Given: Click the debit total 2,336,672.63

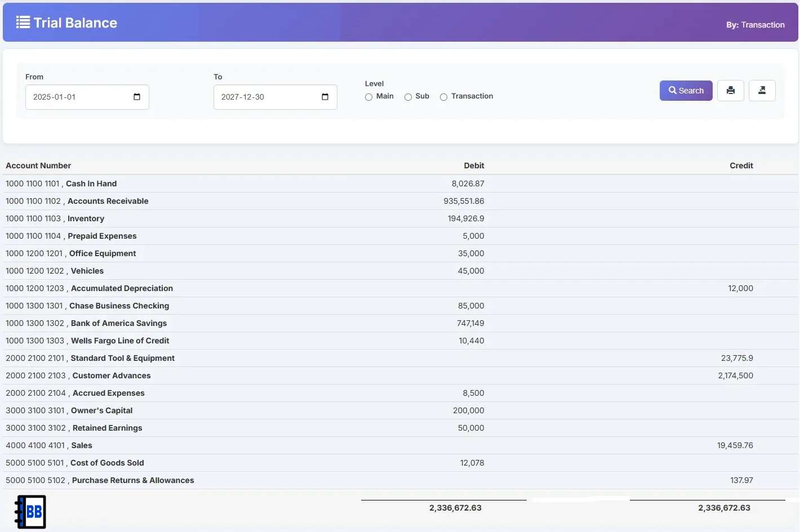Looking at the screenshot, I should pyautogui.click(x=455, y=508).
